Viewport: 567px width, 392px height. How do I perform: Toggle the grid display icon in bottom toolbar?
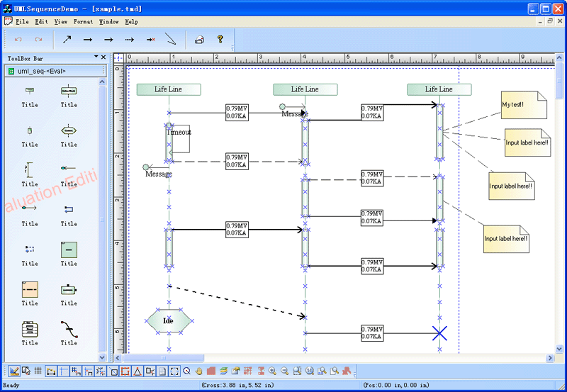pos(38,371)
